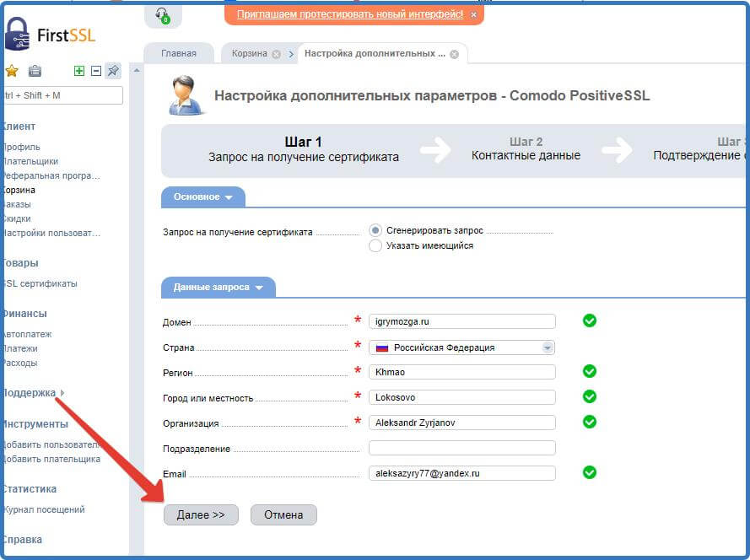This screenshot has height=560, width=750.
Task: Open the new interface invitation link
Action: pyautogui.click(x=350, y=14)
